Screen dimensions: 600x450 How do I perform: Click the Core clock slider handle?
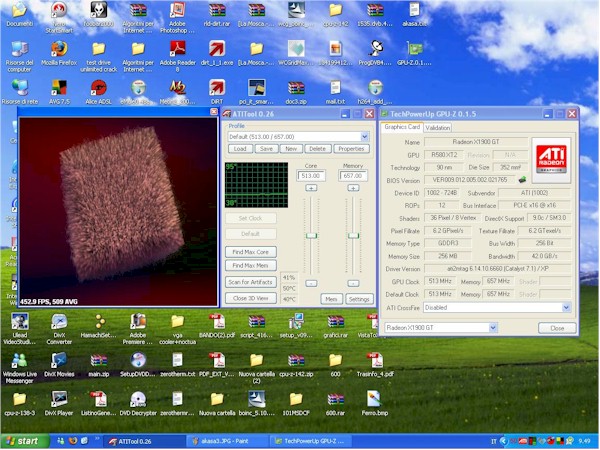pyautogui.click(x=311, y=234)
